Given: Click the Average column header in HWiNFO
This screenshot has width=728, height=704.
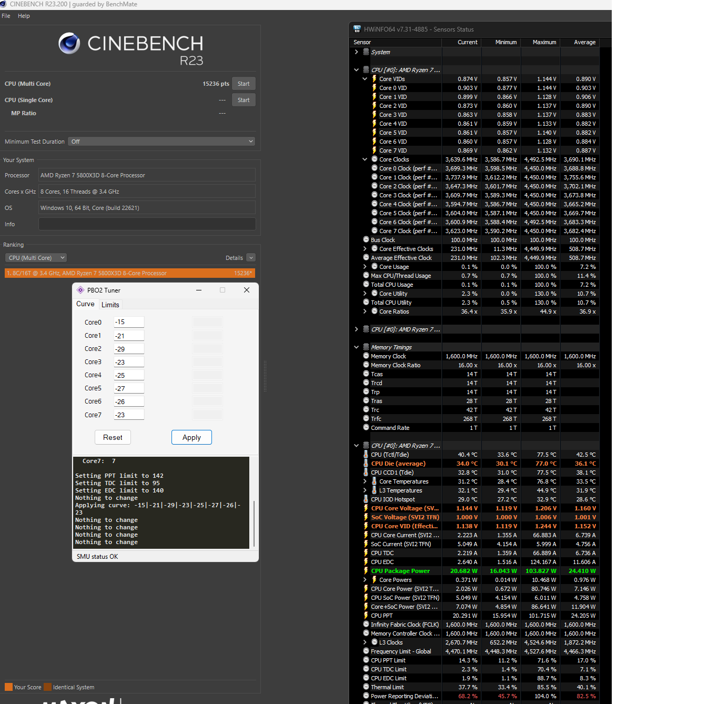Looking at the screenshot, I should coord(580,42).
